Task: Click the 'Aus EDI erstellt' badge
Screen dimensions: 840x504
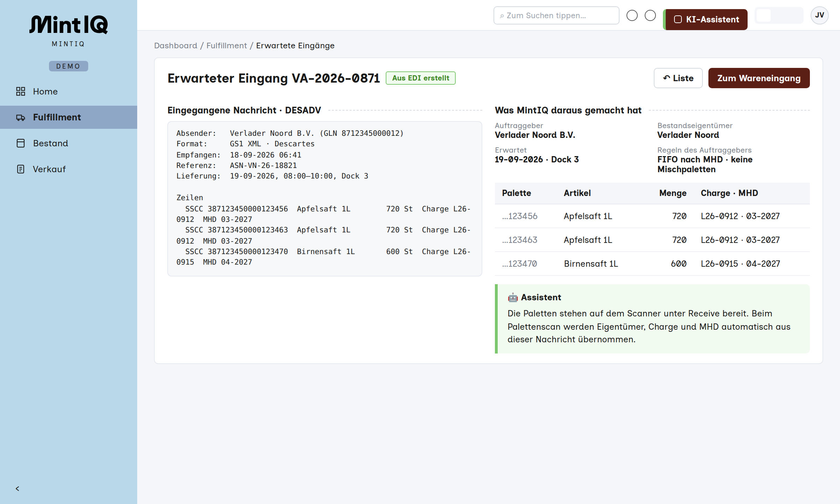Action: coord(420,78)
